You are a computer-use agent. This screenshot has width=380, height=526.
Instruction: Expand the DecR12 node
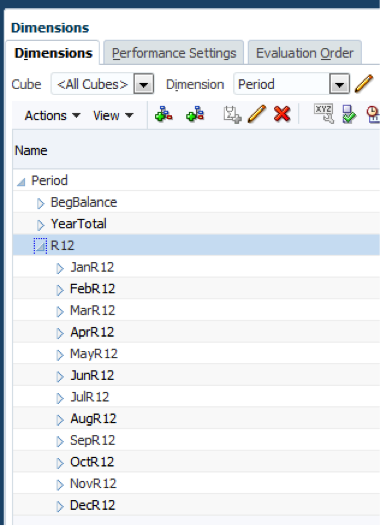coord(60,506)
